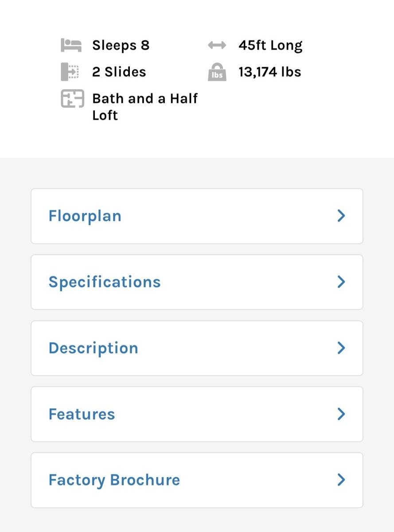
Task: Click the bed icon beside Sleeps 8
Action: click(x=71, y=45)
